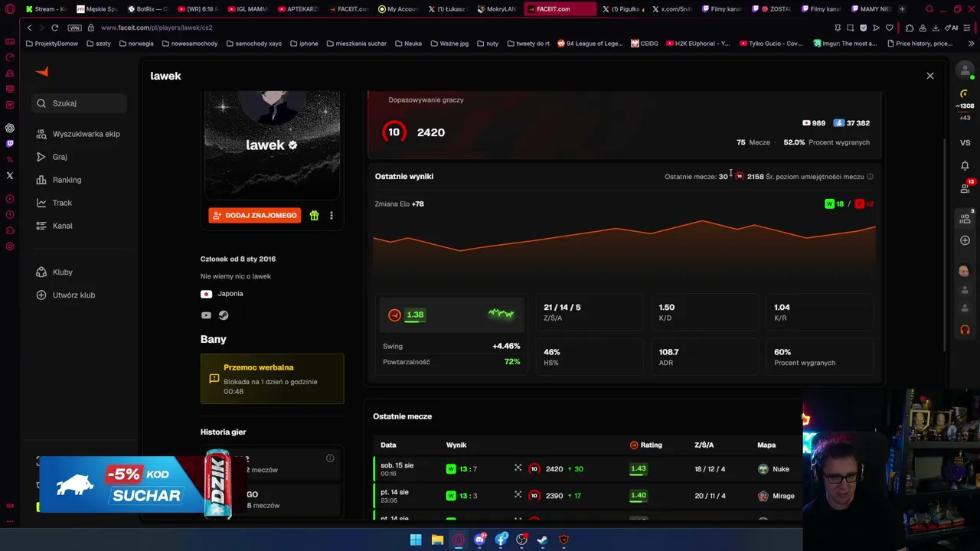Select Graj in the left sidebar
The height and width of the screenshot is (551, 980).
(51, 157)
